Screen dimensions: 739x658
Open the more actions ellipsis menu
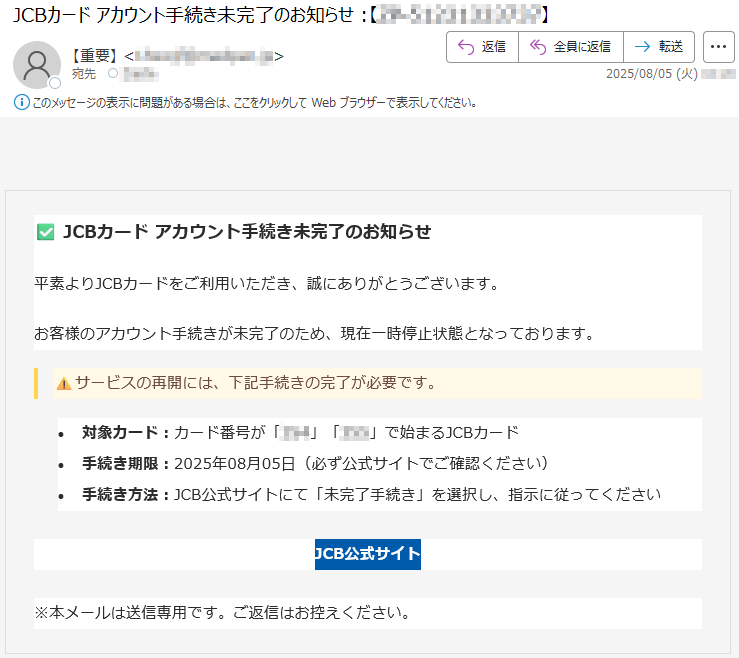click(718, 47)
